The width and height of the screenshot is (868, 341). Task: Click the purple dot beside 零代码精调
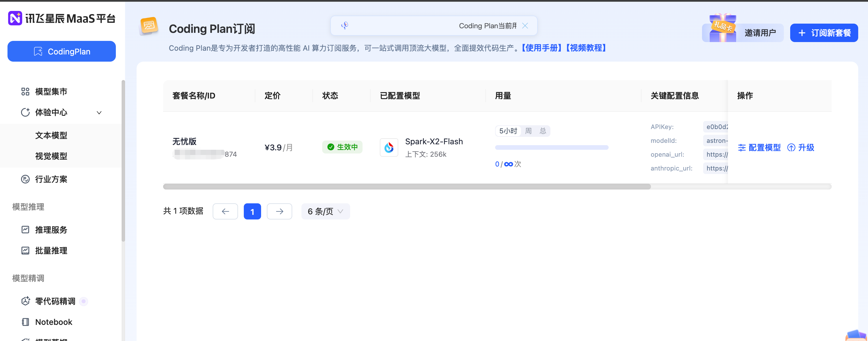pyautogui.click(x=84, y=301)
